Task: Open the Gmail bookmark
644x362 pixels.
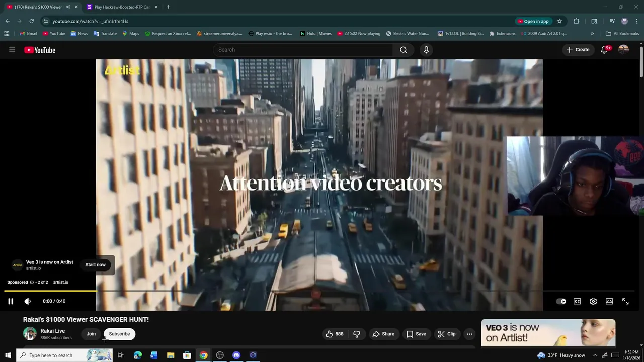Action: 28,34
